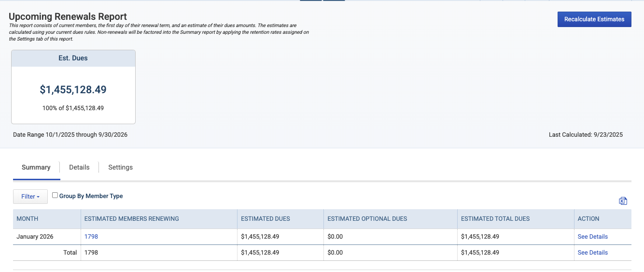The image size is (644, 272).
Task: Click the Est. Dues card amount
Action: pyautogui.click(x=73, y=89)
